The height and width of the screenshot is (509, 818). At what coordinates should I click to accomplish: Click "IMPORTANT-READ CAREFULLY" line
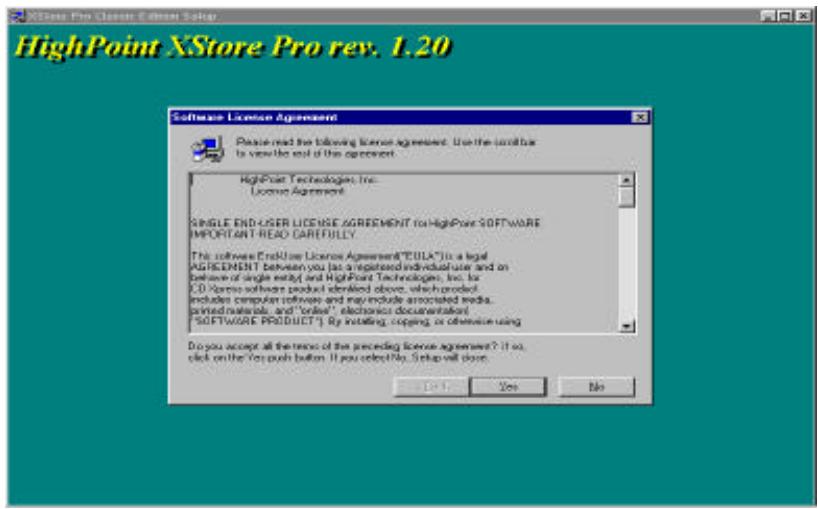pyautogui.click(x=272, y=234)
